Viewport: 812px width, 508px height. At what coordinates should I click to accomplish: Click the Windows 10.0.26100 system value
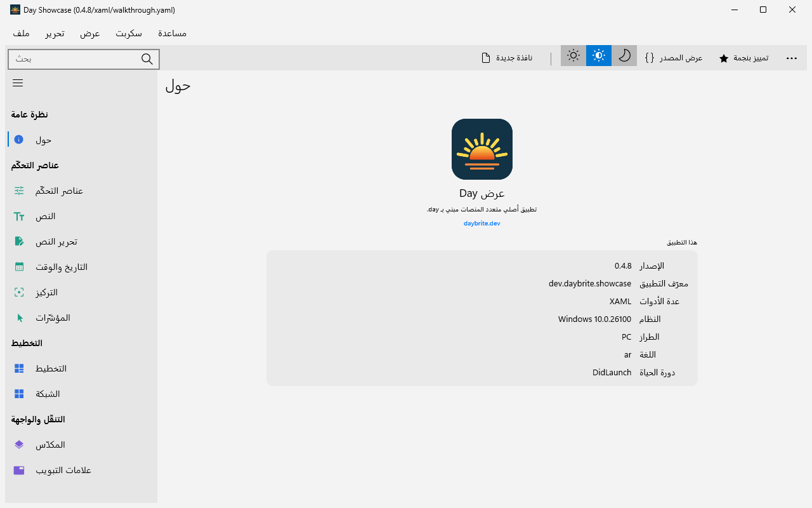coord(595,319)
